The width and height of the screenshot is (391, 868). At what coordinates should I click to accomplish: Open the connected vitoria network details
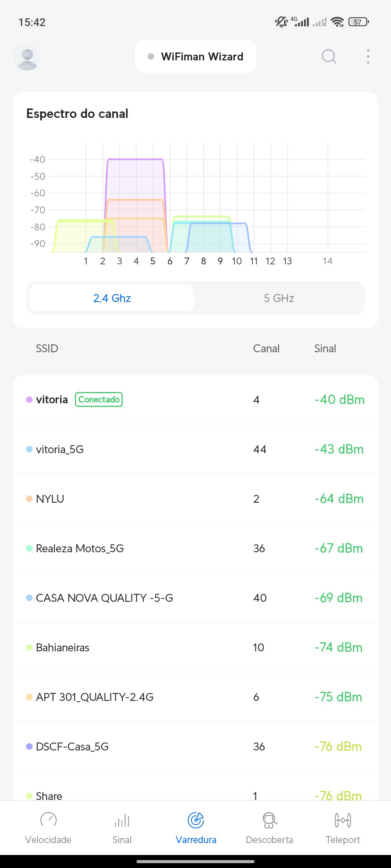tap(195, 400)
